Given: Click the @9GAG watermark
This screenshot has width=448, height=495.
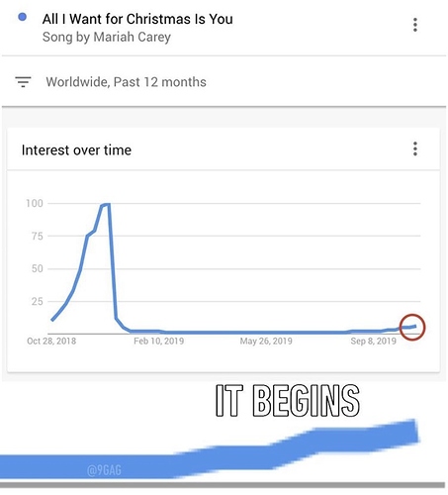Looking at the screenshot, I should point(104,470).
